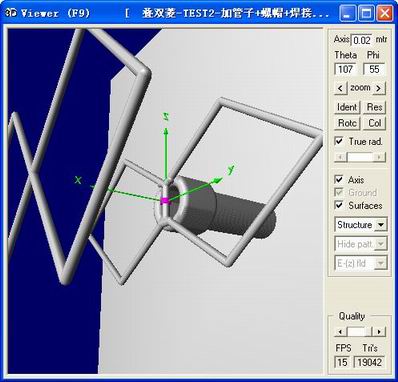Uncheck the Axis checkbox
The height and width of the screenshot is (382, 398).
[339, 179]
